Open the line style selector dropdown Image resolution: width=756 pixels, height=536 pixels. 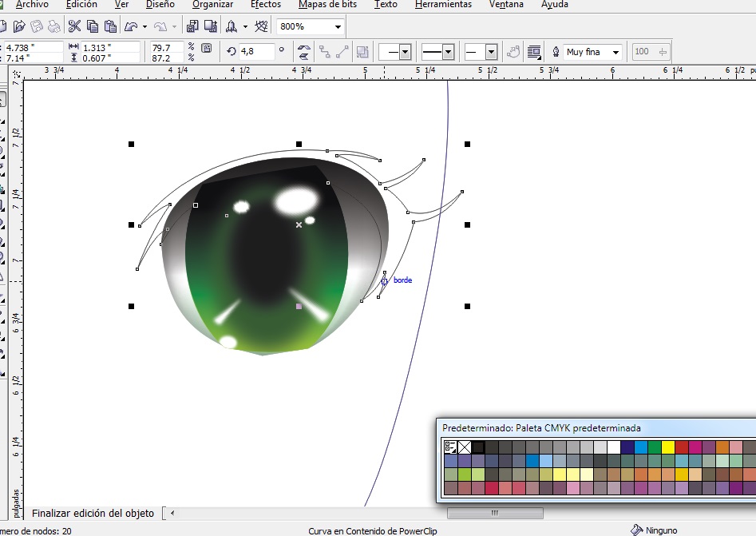446,52
